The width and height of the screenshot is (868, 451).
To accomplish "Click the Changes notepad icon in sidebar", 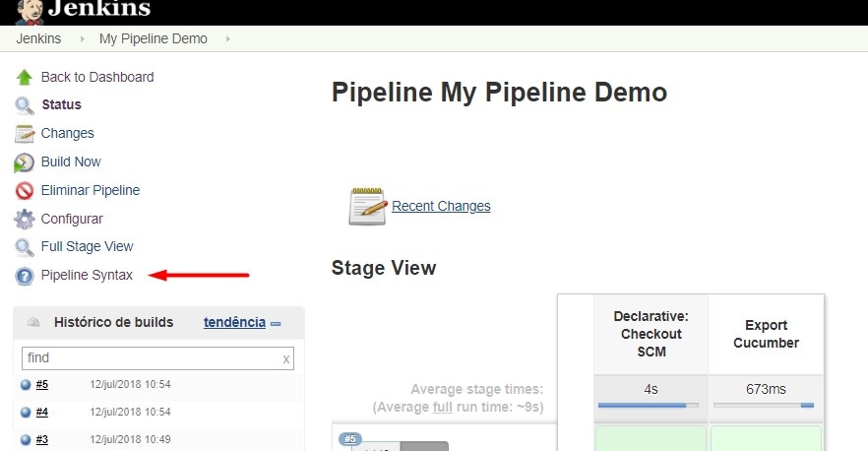I will click(x=25, y=134).
